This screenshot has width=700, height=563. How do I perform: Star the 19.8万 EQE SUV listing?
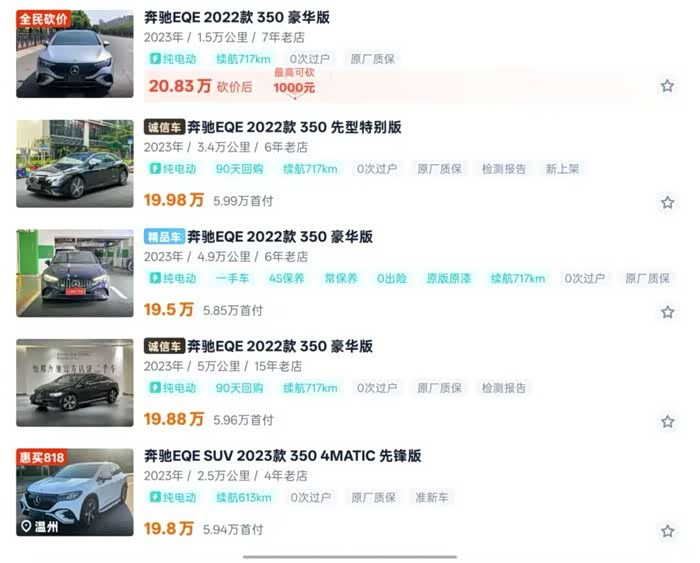(x=667, y=531)
